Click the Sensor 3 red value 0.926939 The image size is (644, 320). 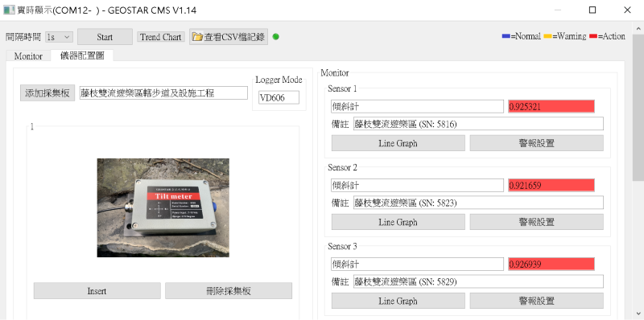pos(551,265)
